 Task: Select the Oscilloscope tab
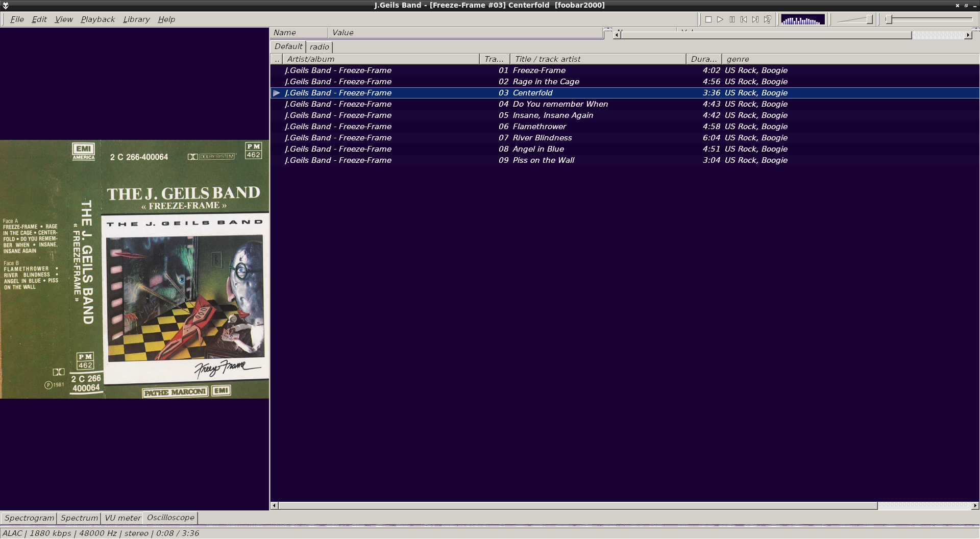click(170, 518)
